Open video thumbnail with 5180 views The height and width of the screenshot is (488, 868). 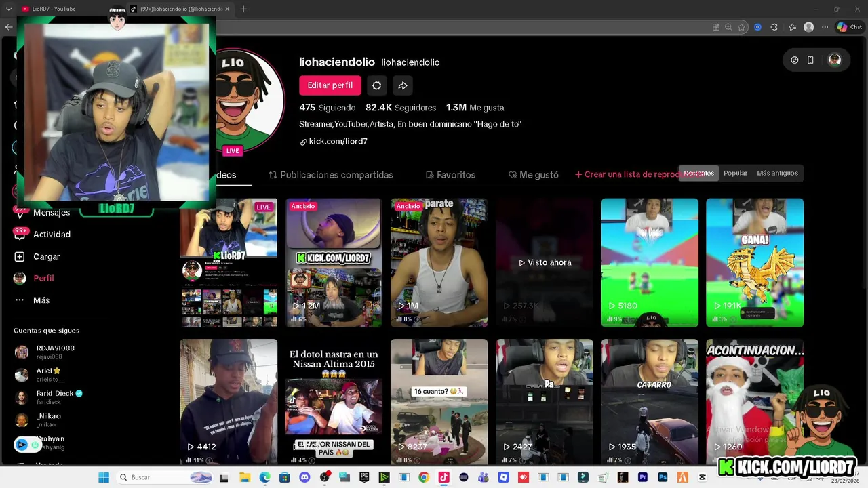(650, 263)
